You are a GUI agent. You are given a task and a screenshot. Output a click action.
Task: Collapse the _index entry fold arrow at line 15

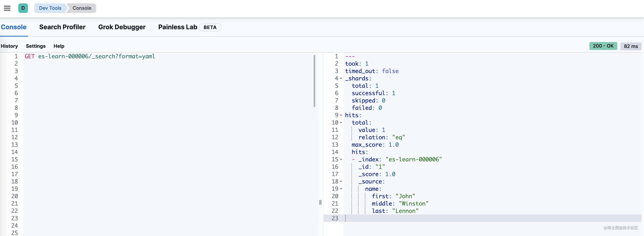341,159
